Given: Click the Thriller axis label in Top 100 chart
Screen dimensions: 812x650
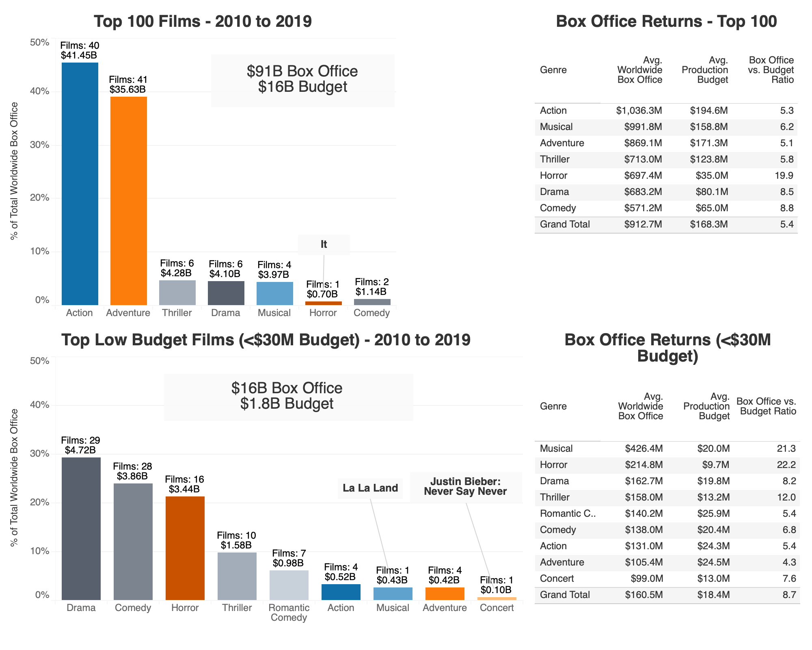Looking at the screenshot, I should click(x=177, y=313).
